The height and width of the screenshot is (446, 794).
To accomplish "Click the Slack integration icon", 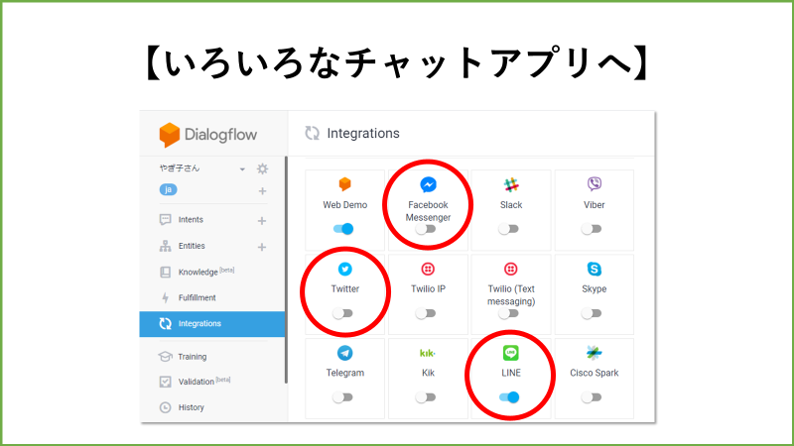I will coord(511,185).
